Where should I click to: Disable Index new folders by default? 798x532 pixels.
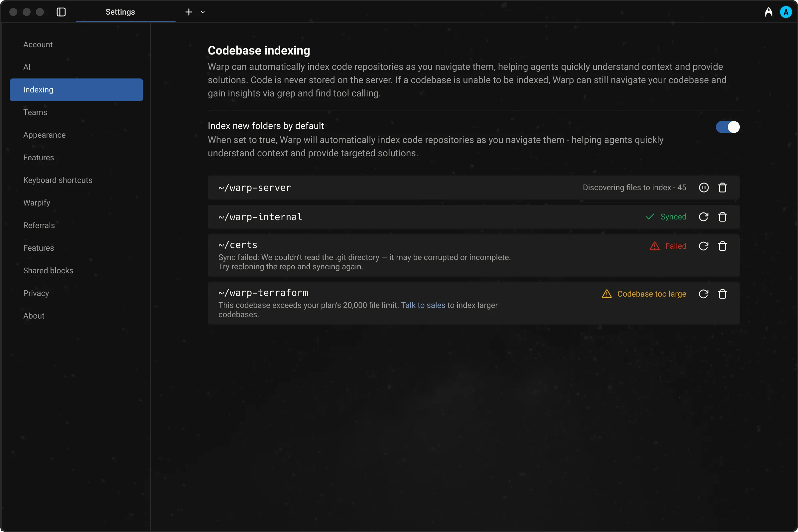pyautogui.click(x=728, y=127)
